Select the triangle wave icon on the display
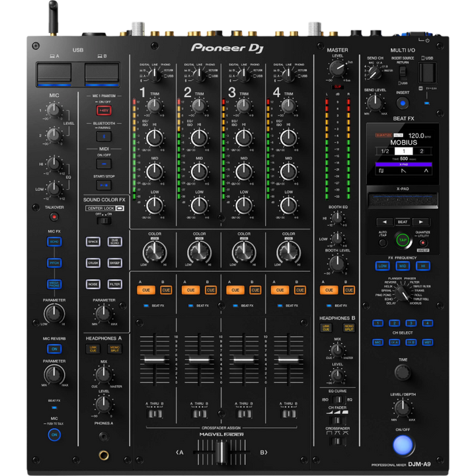Image resolution: width=476 pixels, height=476 pixels. 426,171
